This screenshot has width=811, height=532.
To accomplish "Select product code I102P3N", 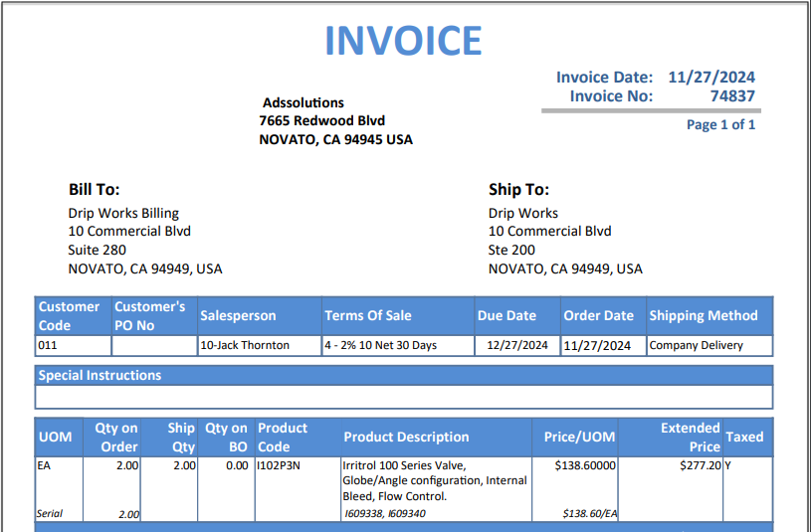I will (279, 465).
